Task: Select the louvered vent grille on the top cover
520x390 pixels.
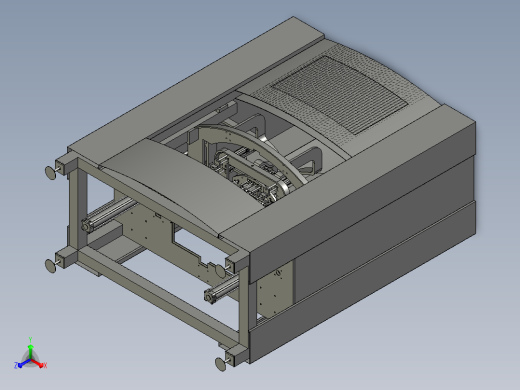Action: [339, 94]
